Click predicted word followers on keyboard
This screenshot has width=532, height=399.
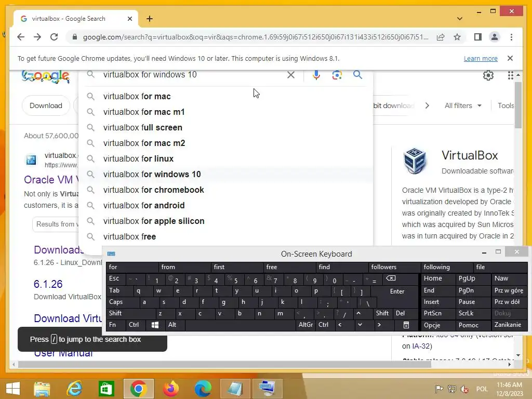click(x=394, y=268)
